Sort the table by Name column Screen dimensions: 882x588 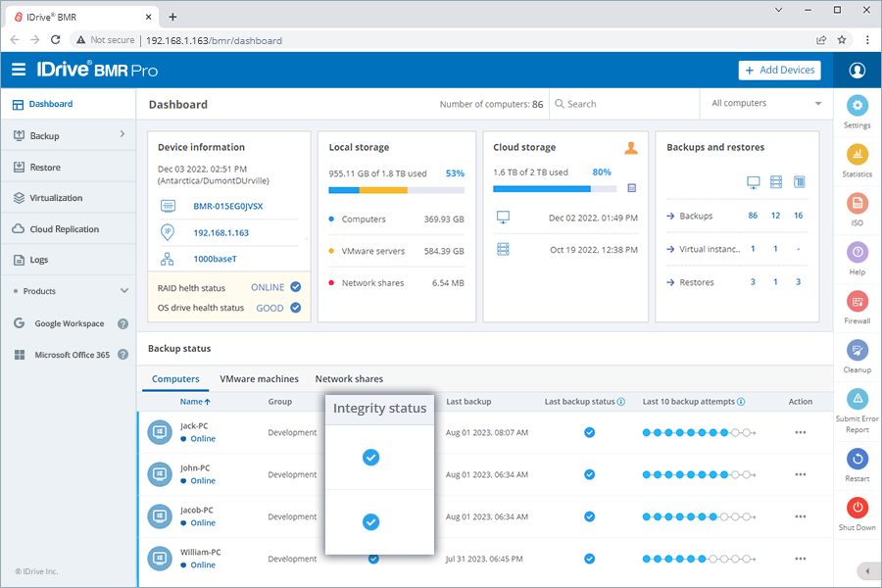point(195,402)
